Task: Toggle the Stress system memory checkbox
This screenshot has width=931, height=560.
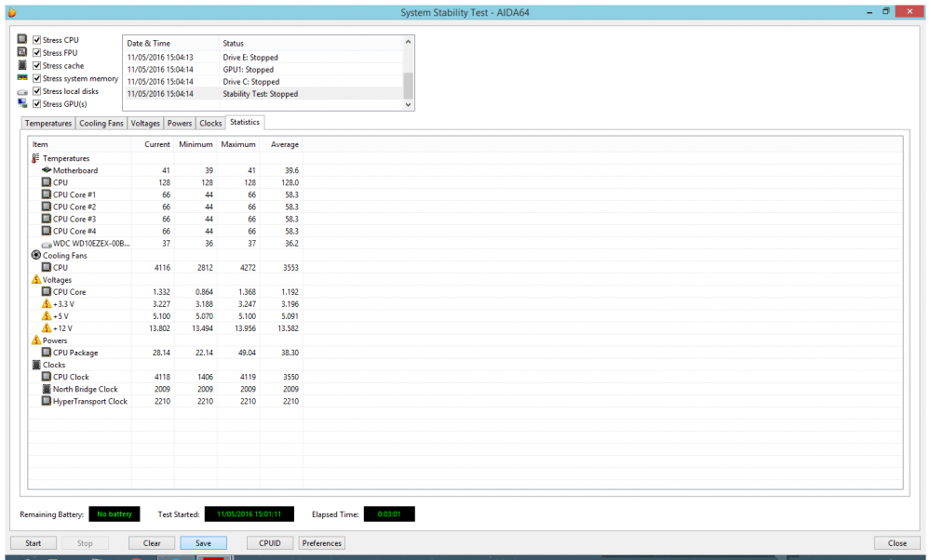Action: (36, 79)
